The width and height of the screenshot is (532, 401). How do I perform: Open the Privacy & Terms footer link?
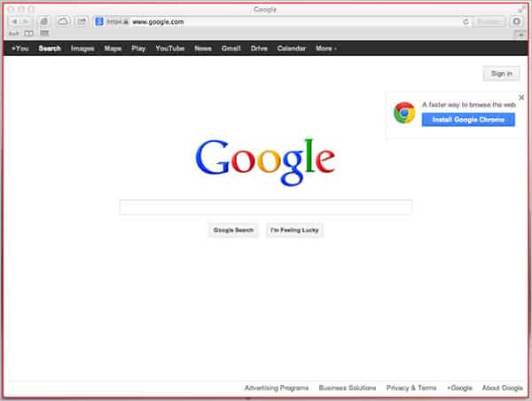pyautogui.click(x=411, y=388)
